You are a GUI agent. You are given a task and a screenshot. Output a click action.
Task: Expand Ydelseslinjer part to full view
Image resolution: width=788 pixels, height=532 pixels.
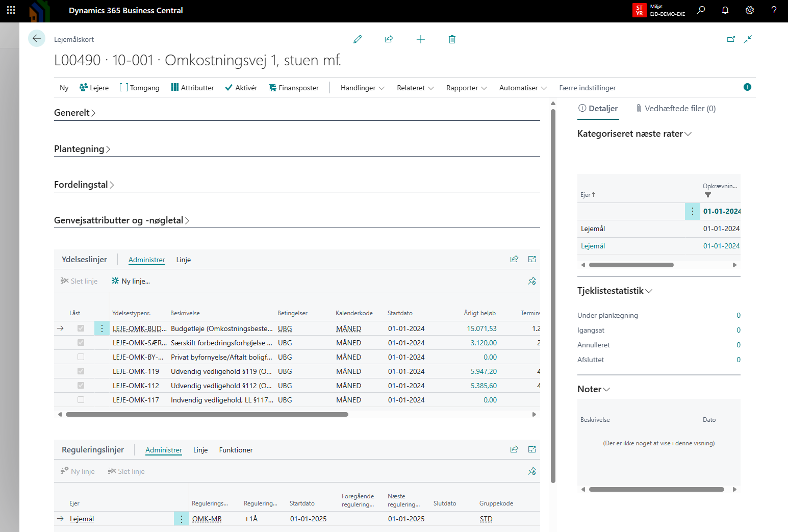pos(532,259)
